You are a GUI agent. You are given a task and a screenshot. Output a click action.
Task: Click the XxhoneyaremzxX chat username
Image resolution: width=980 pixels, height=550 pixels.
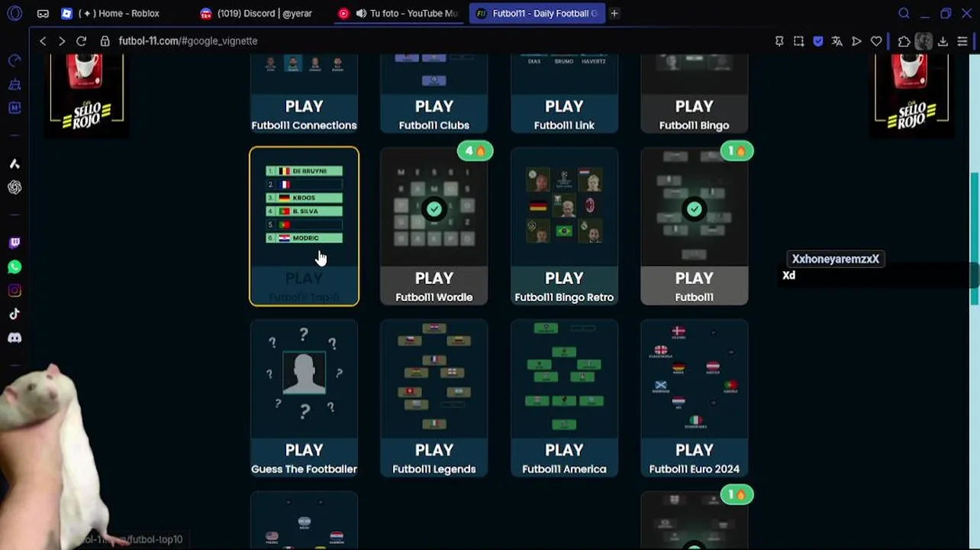pyautogui.click(x=835, y=259)
